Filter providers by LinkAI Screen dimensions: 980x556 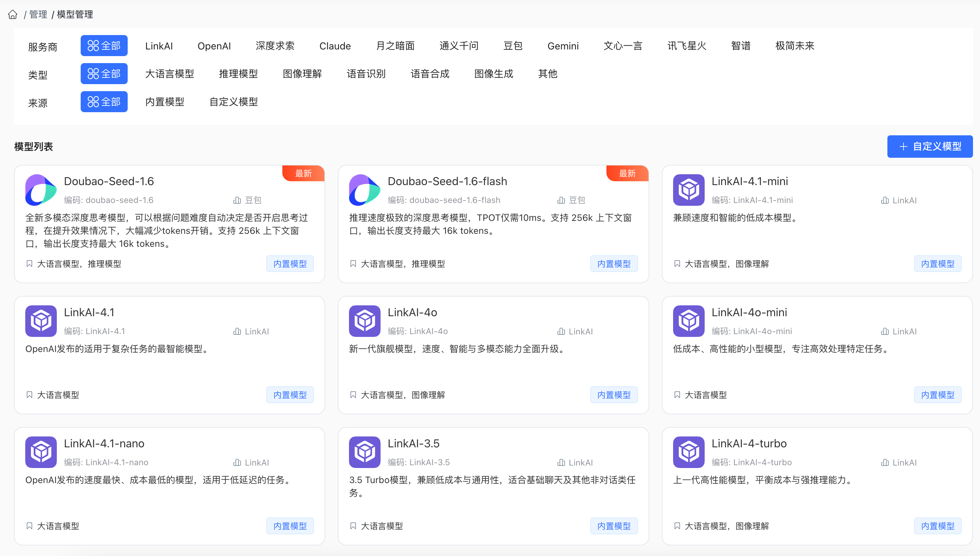pyautogui.click(x=159, y=46)
